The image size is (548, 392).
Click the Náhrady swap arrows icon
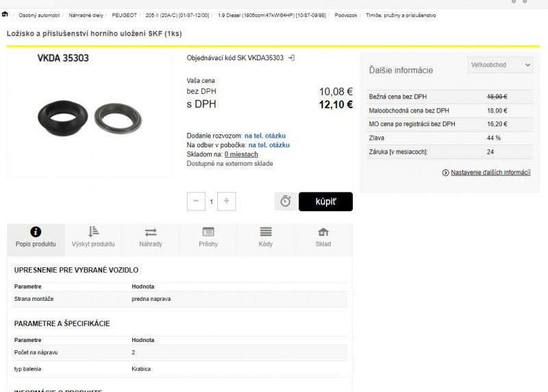(x=151, y=232)
